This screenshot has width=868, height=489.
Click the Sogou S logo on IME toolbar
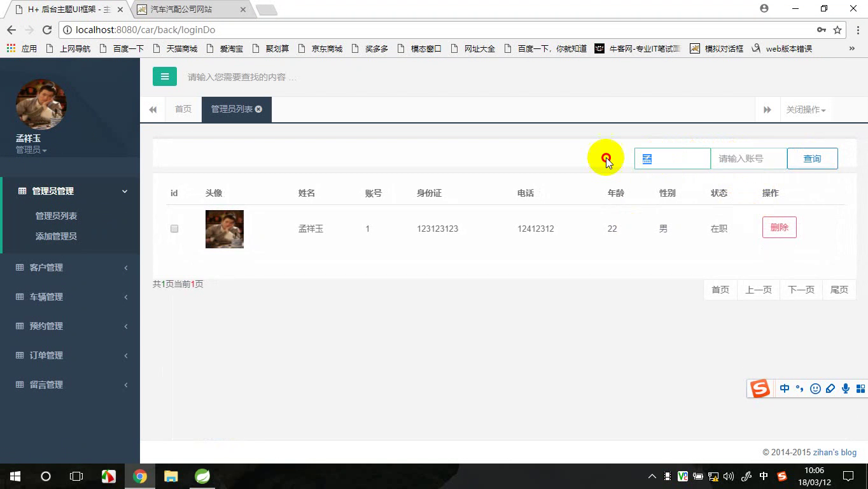pyautogui.click(x=760, y=388)
